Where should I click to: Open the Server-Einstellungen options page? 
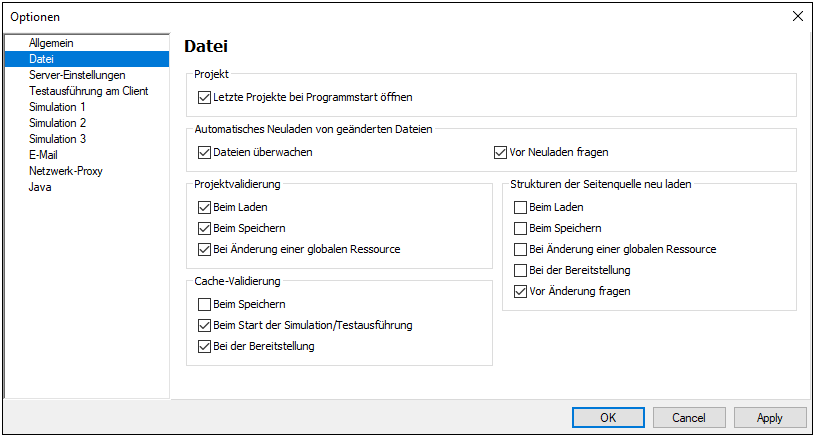77,75
